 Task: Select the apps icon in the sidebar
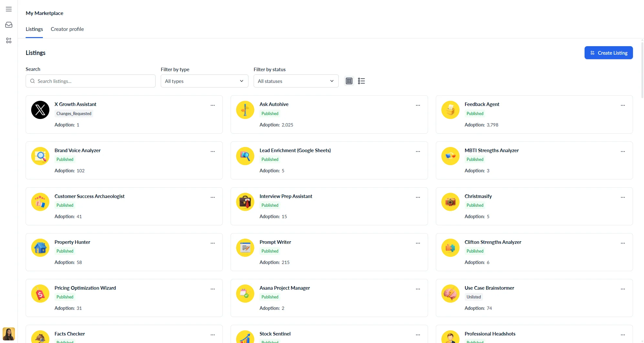pyautogui.click(x=8, y=40)
